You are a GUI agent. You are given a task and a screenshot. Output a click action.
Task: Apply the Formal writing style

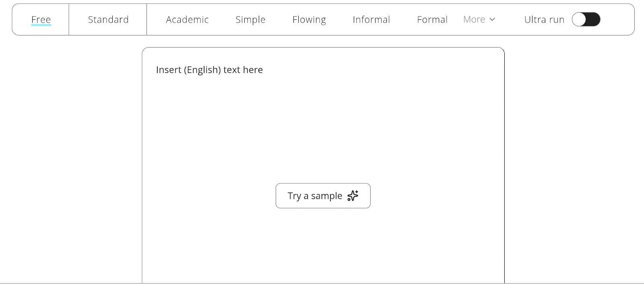pos(432,19)
